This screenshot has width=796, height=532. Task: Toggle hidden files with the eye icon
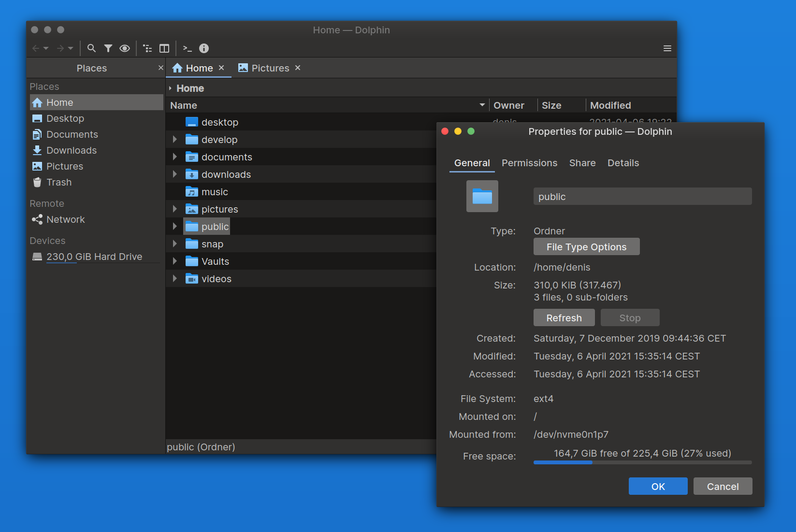pyautogui.click(x=125, y=48)
